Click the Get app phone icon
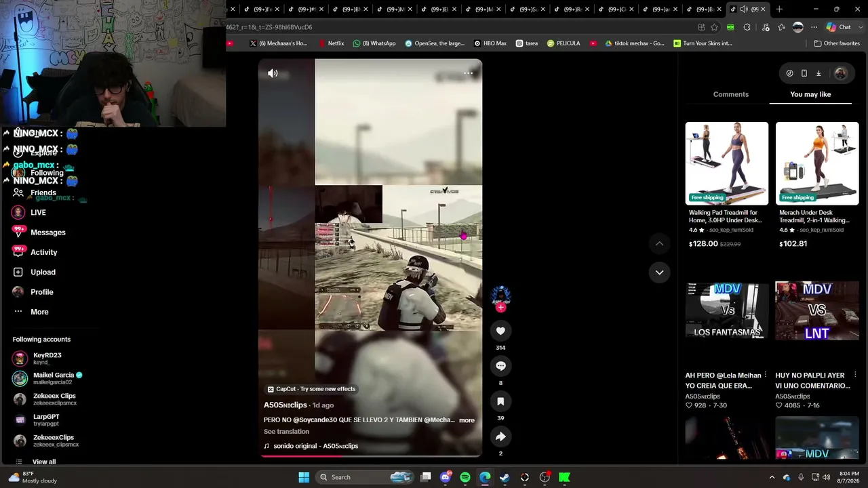Screen dimensions: 868x488 pyautogui.click(x=804, y=73)
